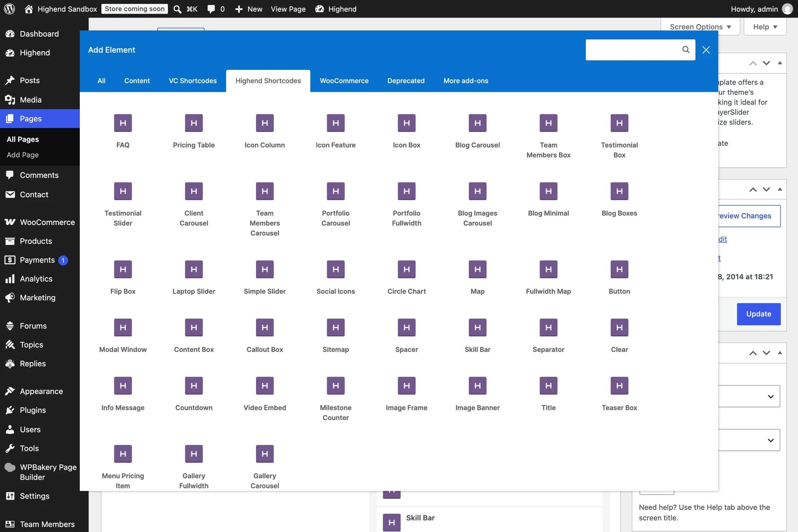This screenshot has height=532, width=798.
Task: Insert the Fullwidth Map element
Action: (x=548, y=278)
